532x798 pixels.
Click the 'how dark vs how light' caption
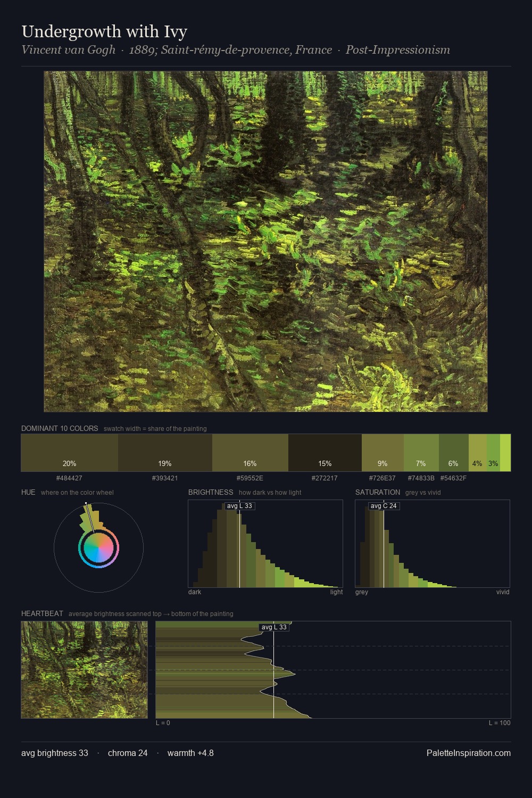(x=270, y=493)
